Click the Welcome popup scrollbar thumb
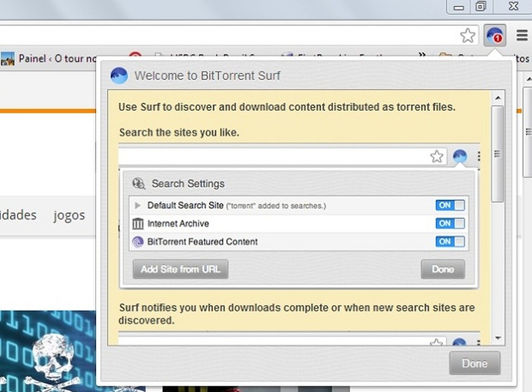The height and width of the screenshot is (392, 532). click(x=497, y=154)
